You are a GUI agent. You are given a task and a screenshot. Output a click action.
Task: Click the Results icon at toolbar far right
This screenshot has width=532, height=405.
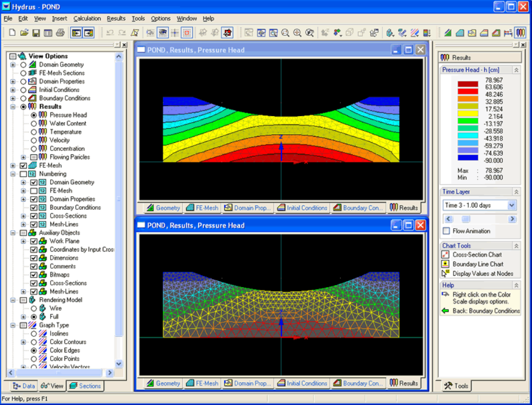(520, 33)
